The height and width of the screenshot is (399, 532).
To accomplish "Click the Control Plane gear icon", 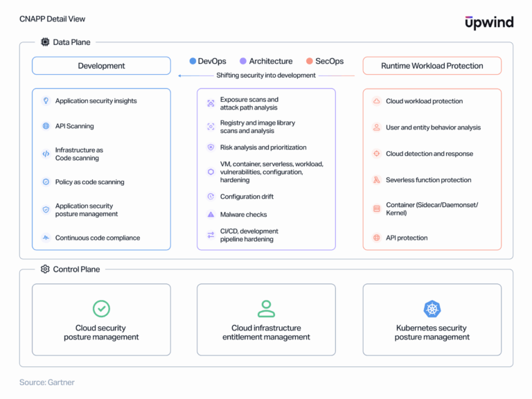I will pos(45,269).
